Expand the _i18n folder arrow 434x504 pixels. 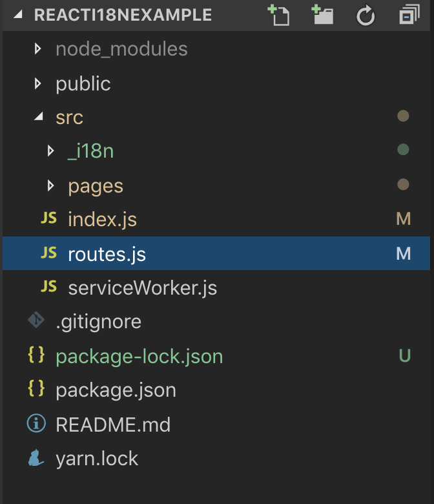[x=50, y=151]
